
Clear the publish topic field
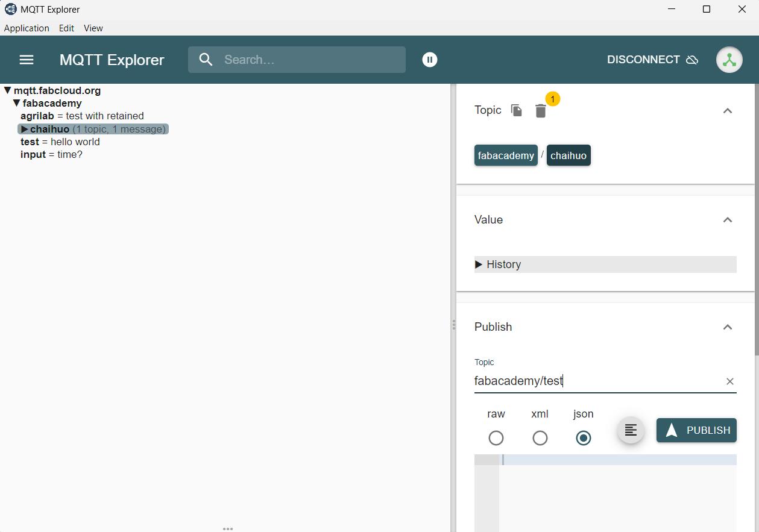tap(730, 381)
